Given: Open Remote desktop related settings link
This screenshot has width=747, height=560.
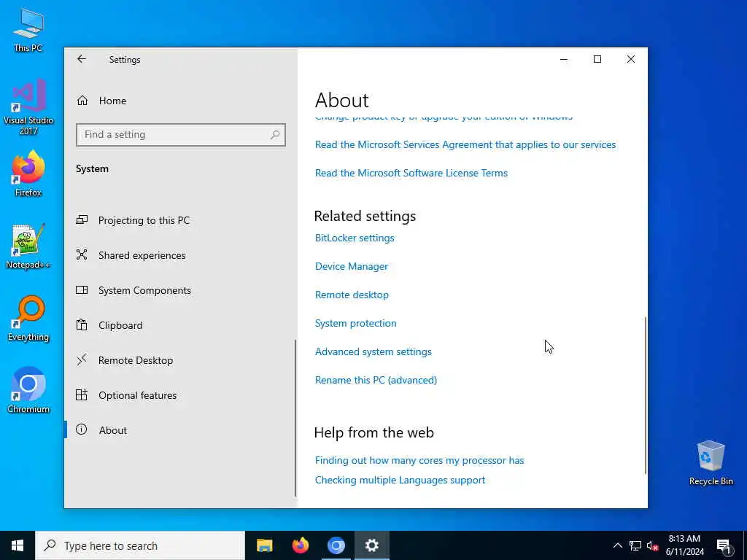Looking at the screenshot, I should [x=352, y=295].
